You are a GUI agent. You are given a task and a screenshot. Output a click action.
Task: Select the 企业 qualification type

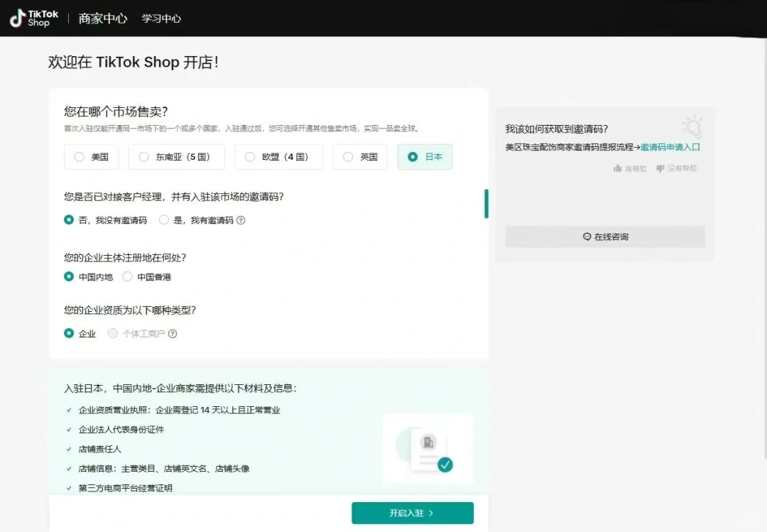pyautogui.click(x=79, y=333)
